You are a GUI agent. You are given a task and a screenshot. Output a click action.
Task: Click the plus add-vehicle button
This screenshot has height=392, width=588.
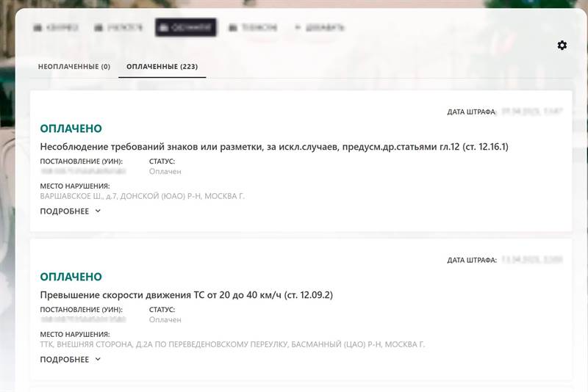[x=319, y=27]
